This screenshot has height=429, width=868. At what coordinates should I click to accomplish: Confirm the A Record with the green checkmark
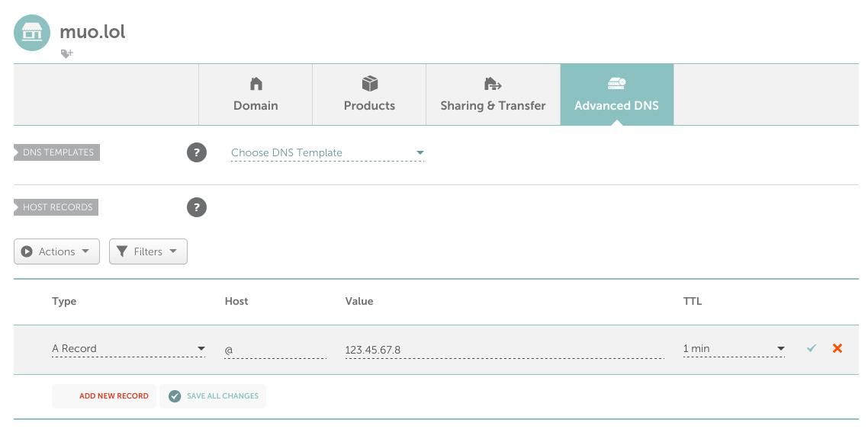812,348
